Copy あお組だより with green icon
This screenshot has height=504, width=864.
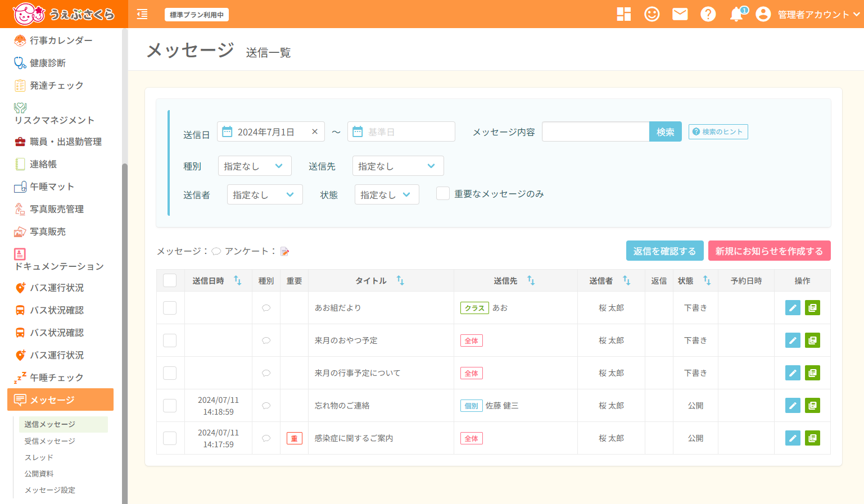tap(812, 308)
